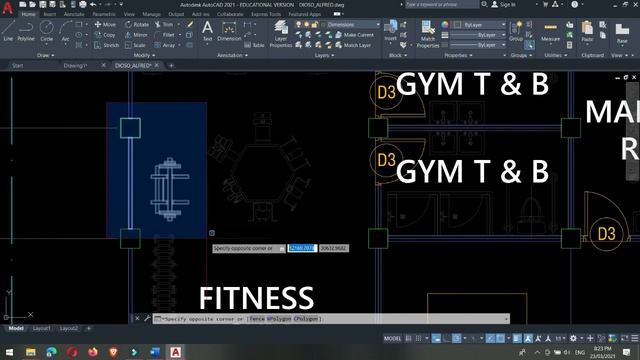Toggle snap mode in status bar
Viewport: 640px width, 360px height.
coord(418,338)
